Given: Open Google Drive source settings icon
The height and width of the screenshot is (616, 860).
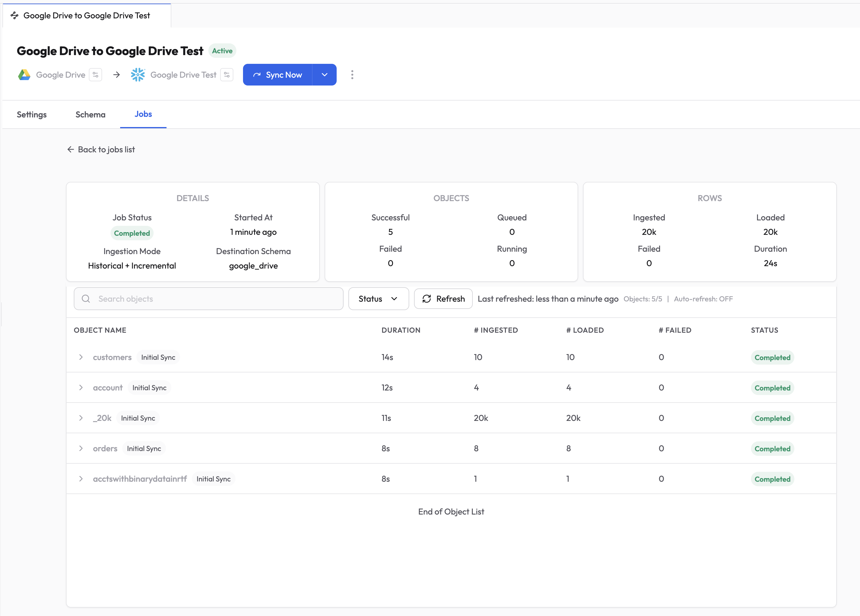Looking at the screenshot, I should tap(95, 75).
